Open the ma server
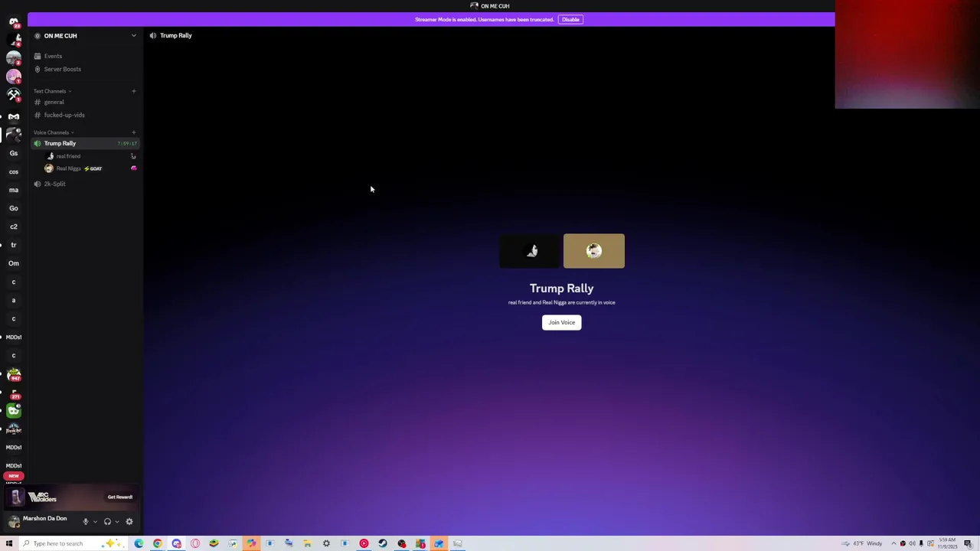 [x=14, y=190]
